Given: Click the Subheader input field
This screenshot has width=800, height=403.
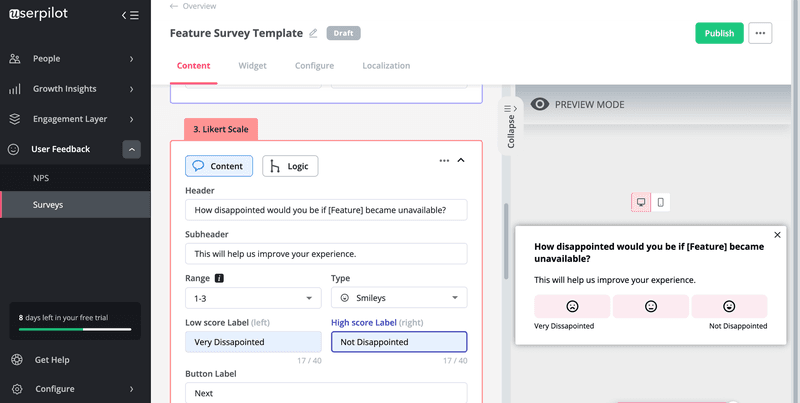Looking at the screenshot, I should (326, 254).
